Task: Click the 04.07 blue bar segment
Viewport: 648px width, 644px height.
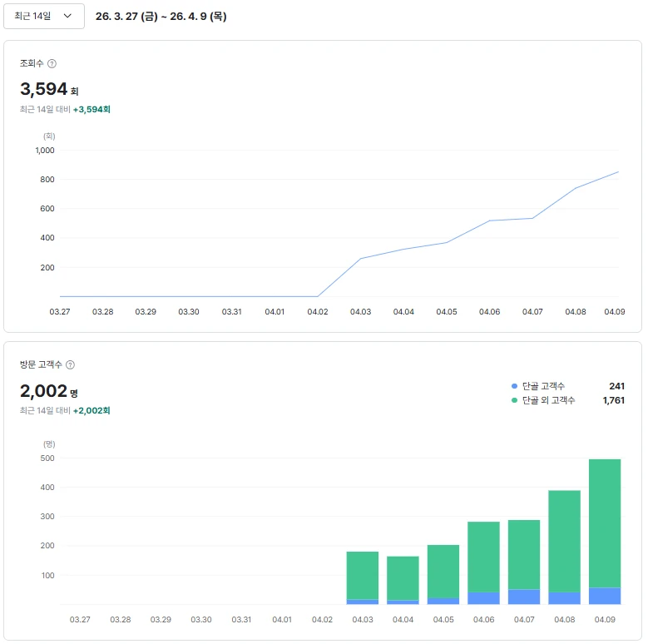Action: [524, 597]
